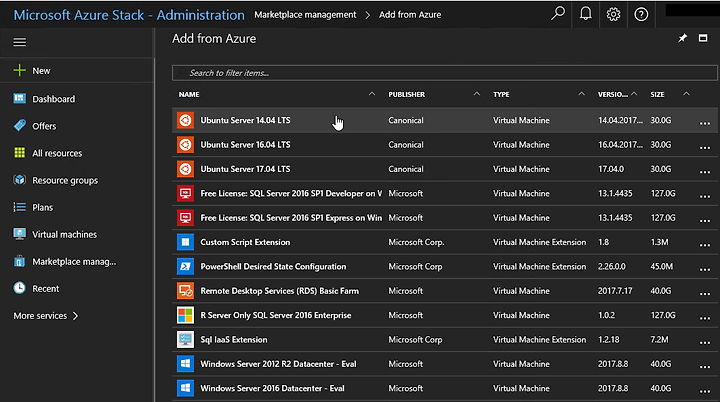This screenshot has height=402, width=720.
Task: Click the R Server Only SQL Server icon
Action: pyautogui.click(x=186, y=315)
